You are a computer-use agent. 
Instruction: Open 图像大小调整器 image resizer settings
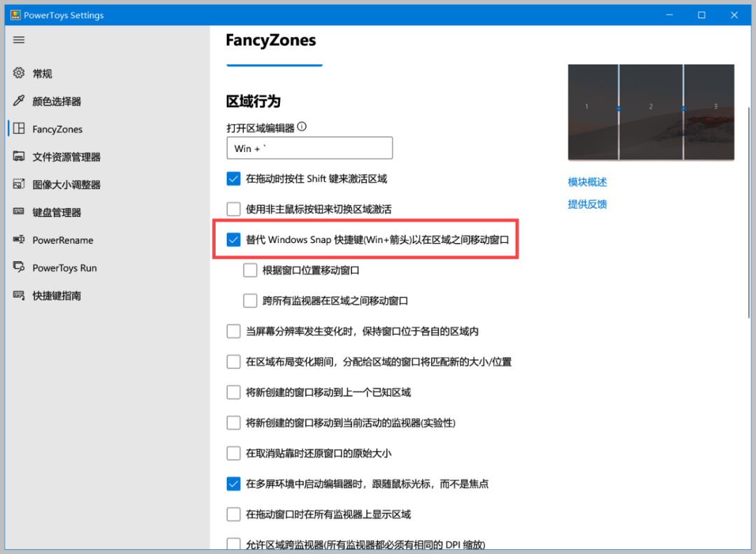click(x=67, y=184)
